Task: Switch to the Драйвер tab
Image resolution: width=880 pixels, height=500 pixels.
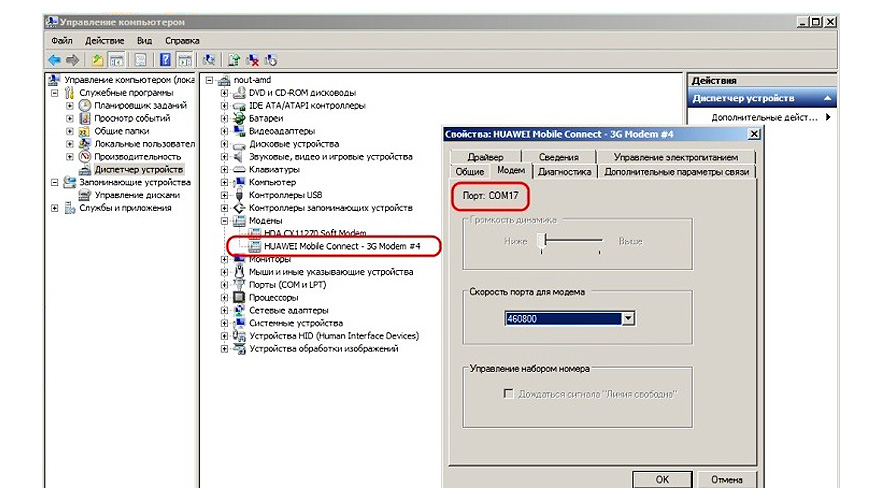Action: tap(485, 157)
